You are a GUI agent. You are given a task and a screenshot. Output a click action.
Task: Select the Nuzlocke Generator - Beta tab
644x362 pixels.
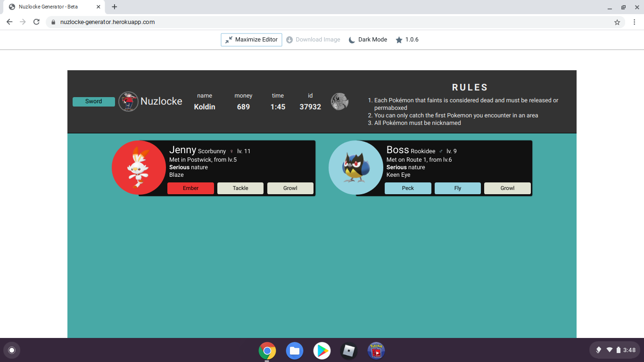coord(54,7)
